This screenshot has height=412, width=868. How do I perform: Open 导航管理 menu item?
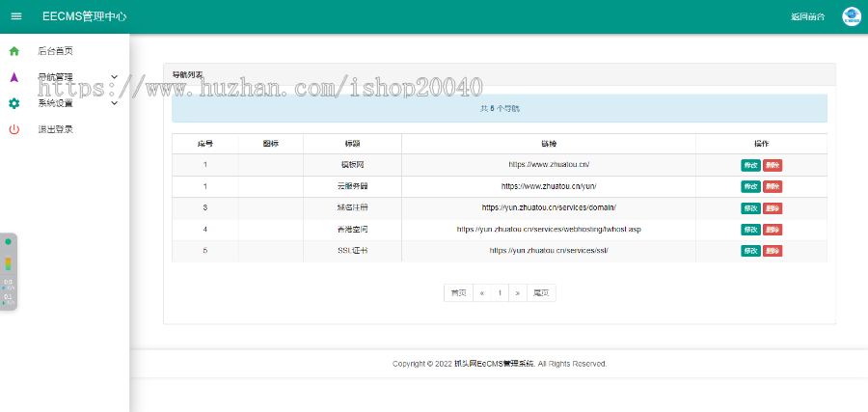[55, 77]
